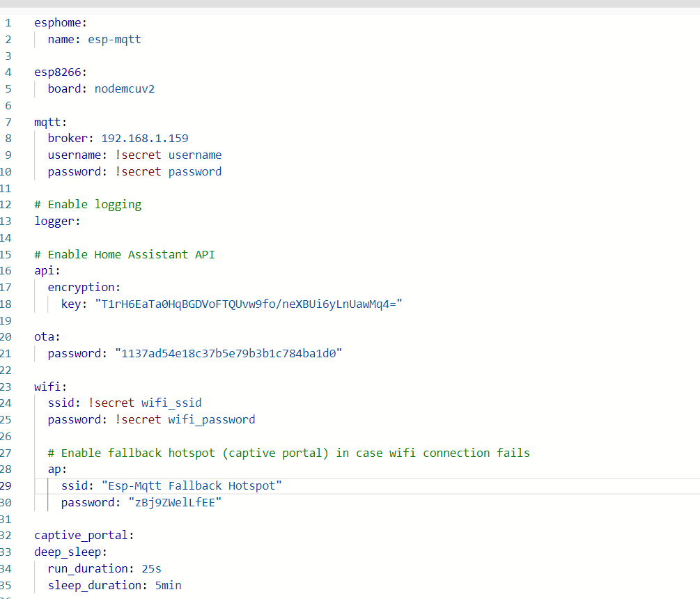Click '!secret wifi_password' value
Screen dimensions: 700x599
point(185,420)
